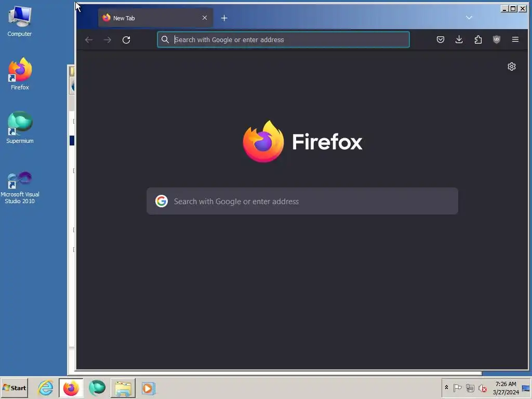Image resolution: width=532 pixels, height=399 pixels.
Task: Select the Supermium desktop shortcut
Action: click(x=20, y=127)
